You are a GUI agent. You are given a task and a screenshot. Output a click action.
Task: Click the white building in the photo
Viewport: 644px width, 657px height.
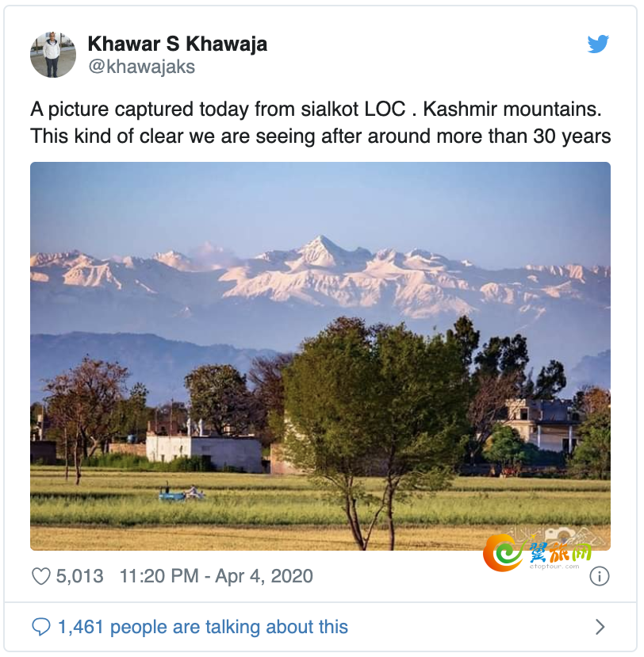[205, 453]
